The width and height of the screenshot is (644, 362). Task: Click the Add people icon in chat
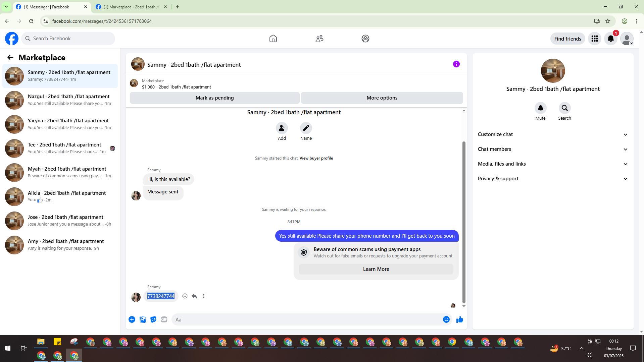(x=282, y=128)
